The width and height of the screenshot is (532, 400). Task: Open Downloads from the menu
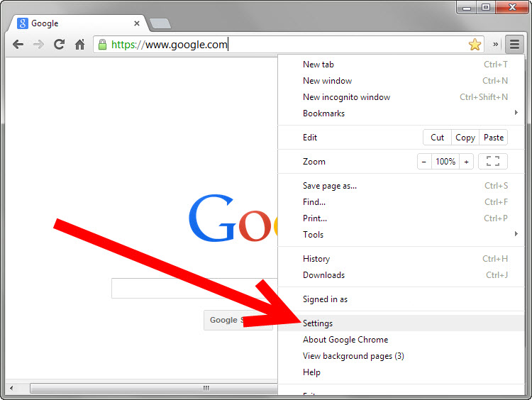point(401,274)
